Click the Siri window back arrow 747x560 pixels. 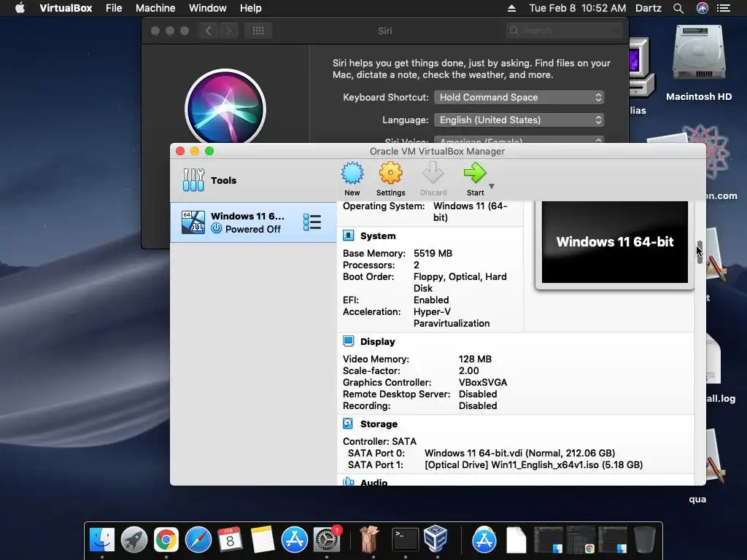coord(209,31)
